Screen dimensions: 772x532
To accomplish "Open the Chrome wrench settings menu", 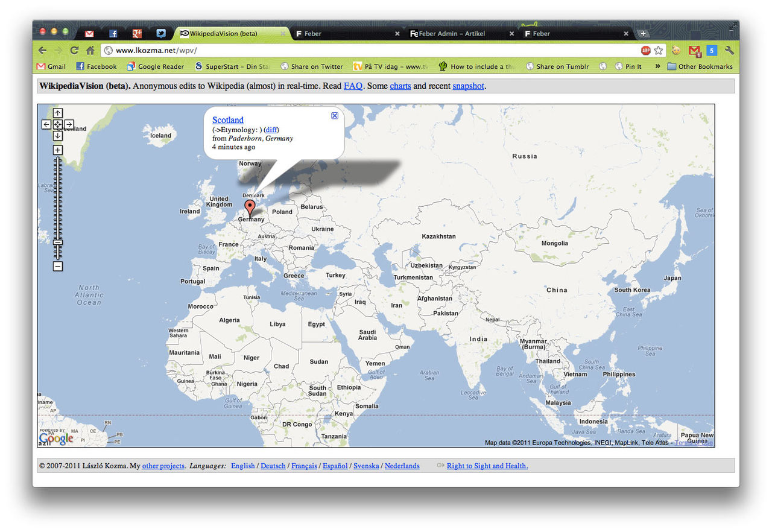I will 729,51.
